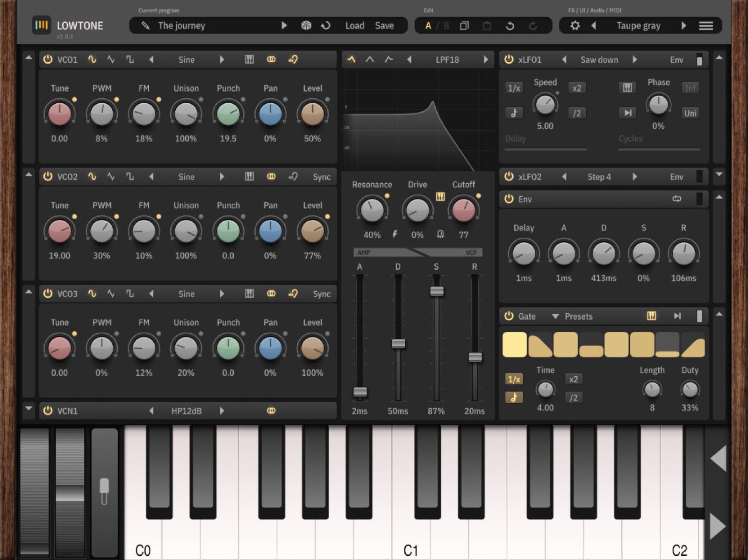Select the sine waveform icon for VCO1

click(x=92, y=59)
